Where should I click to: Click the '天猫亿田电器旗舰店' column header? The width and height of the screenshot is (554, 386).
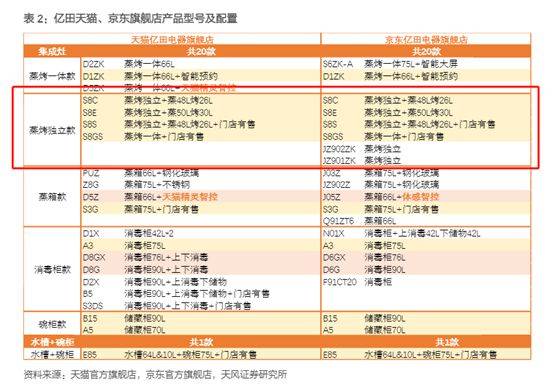pyautogui.click(x=172, y=39)
